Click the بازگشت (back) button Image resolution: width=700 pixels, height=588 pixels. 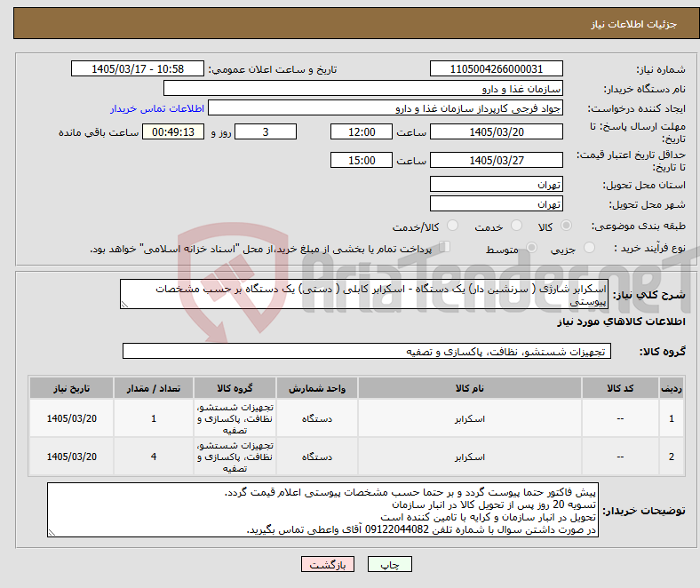click(x=328, y=564)
